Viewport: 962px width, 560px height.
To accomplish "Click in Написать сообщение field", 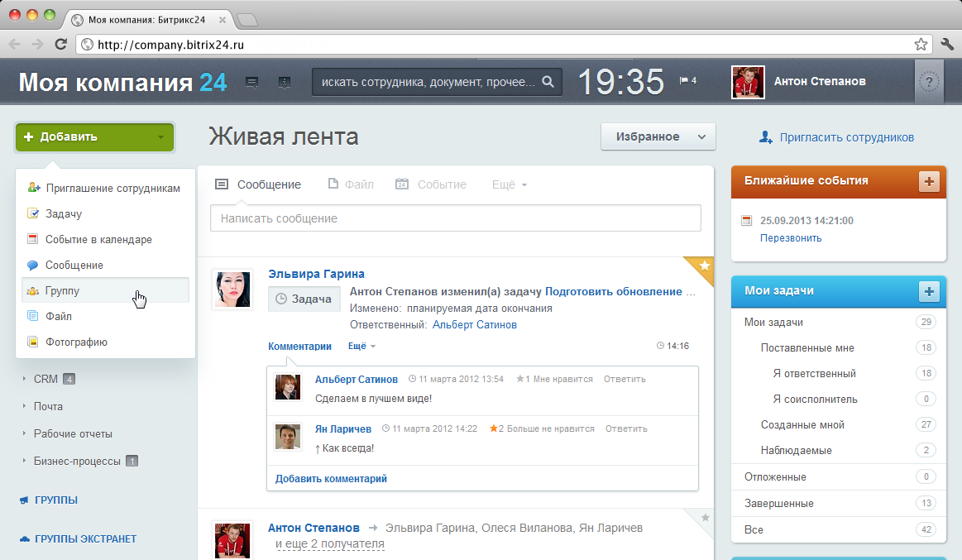I will click(456, 218).
